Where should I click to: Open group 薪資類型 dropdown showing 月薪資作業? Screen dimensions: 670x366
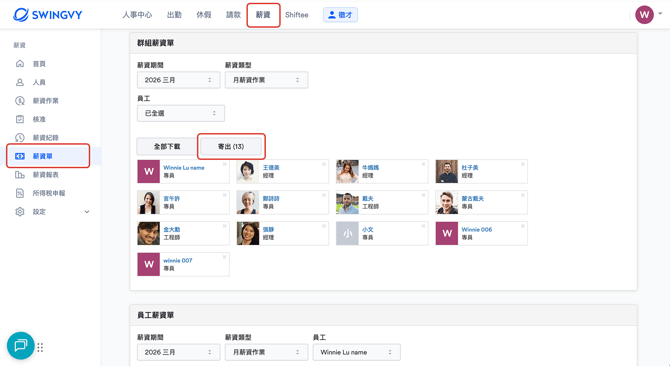[x=267, y=80]
